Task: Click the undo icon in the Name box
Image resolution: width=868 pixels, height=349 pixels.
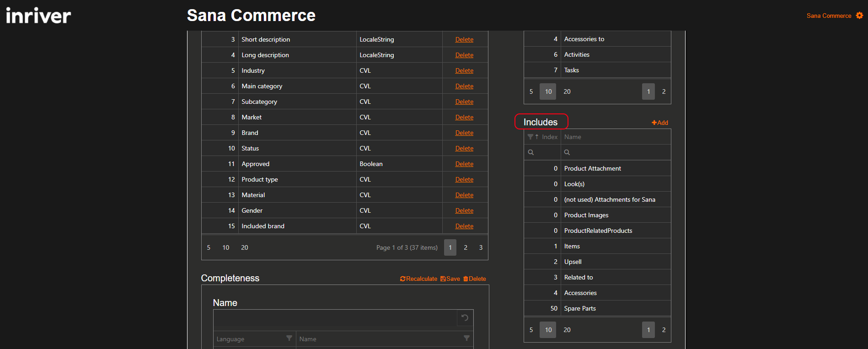Action: (x=465, y=318)
